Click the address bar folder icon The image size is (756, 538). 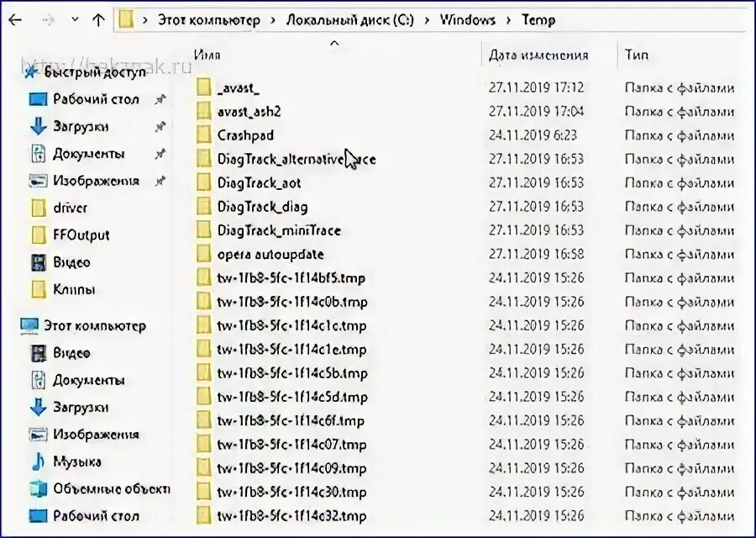pyautogui.click(x=126, y=20)
